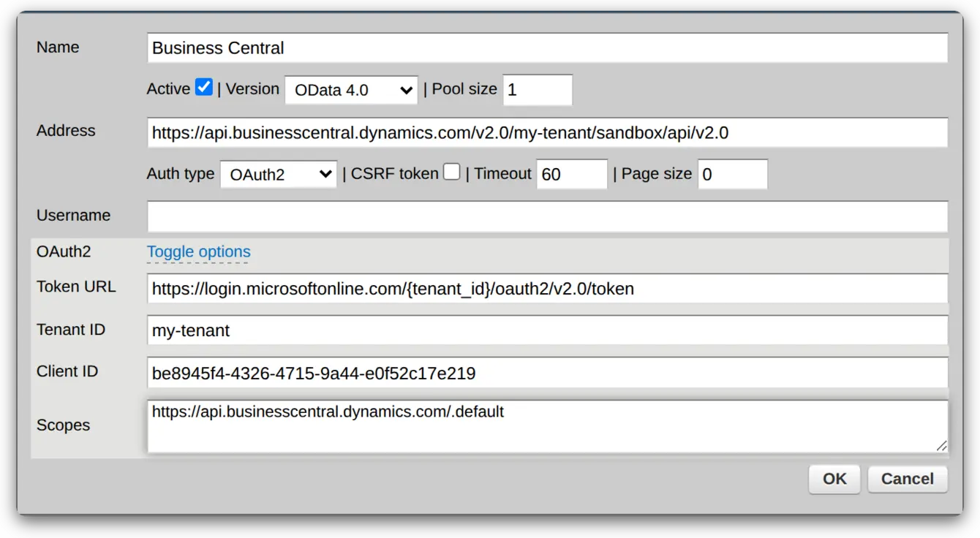
Task: Focus the Client ID input field
Action: coord(547,373)
